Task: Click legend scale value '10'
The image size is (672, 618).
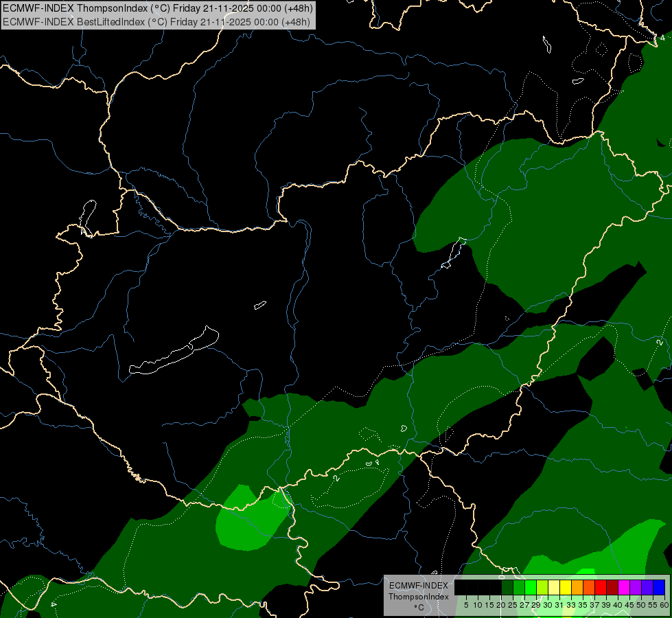Action: pyautogui.click(x=478, y=605)
